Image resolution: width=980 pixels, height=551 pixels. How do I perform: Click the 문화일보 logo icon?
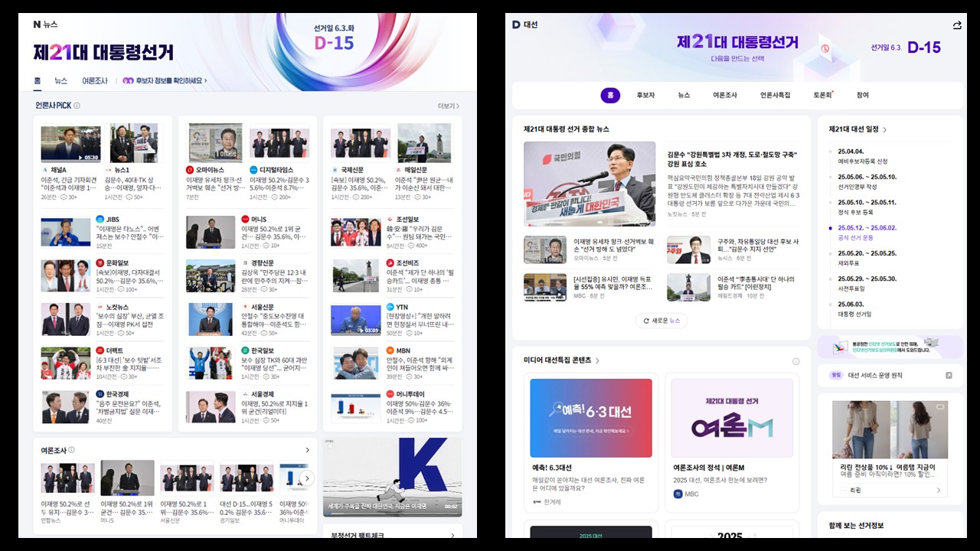pos(100,263)
